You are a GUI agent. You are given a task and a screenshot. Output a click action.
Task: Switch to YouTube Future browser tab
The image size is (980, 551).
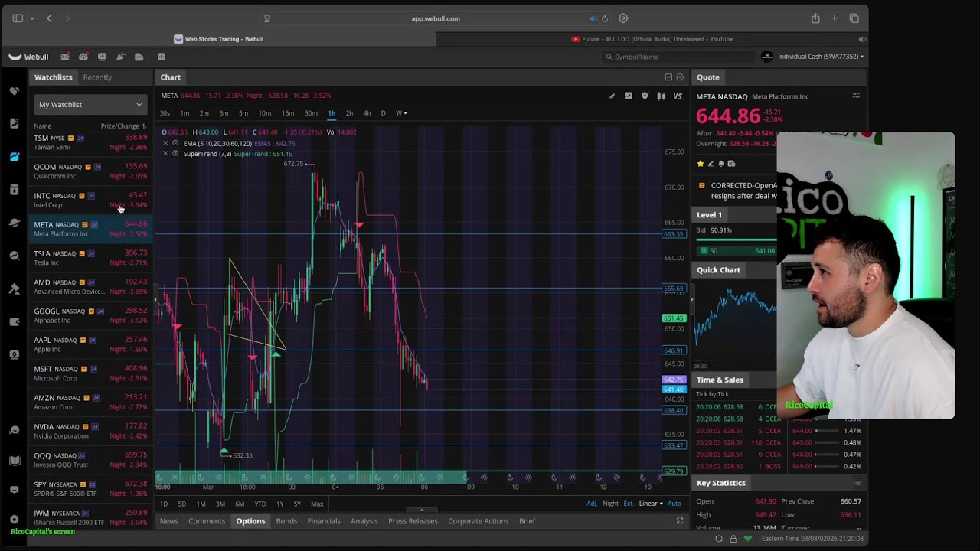(652, 39)
